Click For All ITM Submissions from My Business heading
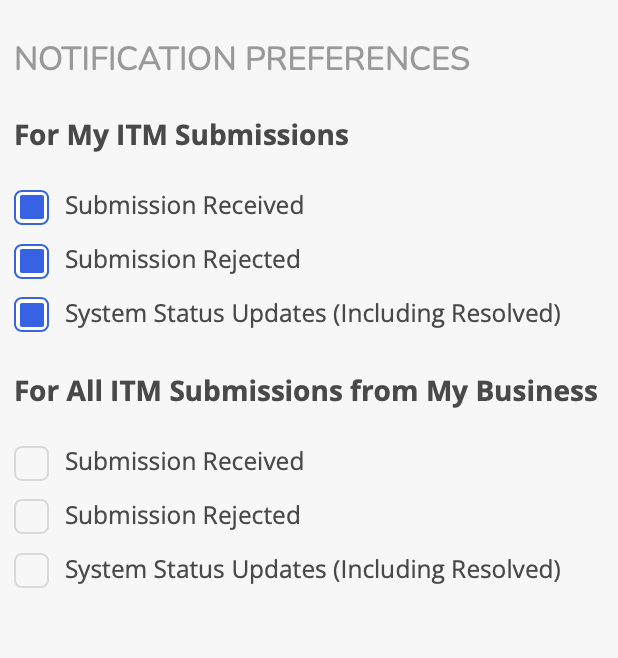Image resolution: width=618 pixels, height=658 pixels. [306, 392]
